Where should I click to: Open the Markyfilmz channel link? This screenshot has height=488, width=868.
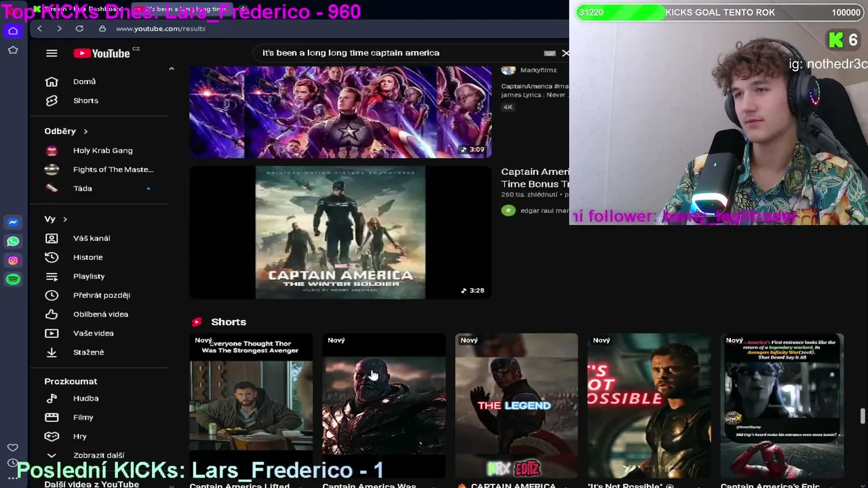[x=538, y=70]
